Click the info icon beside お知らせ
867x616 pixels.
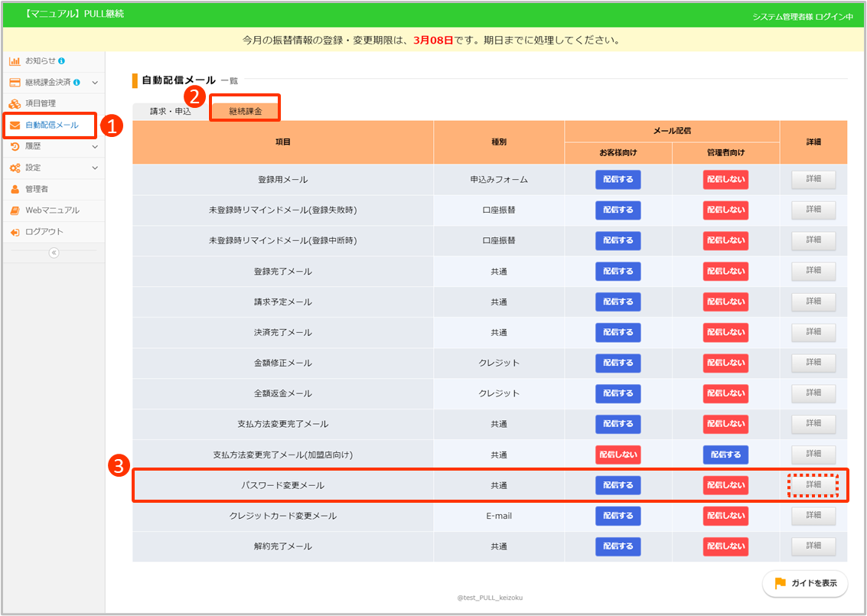point(61,60)
